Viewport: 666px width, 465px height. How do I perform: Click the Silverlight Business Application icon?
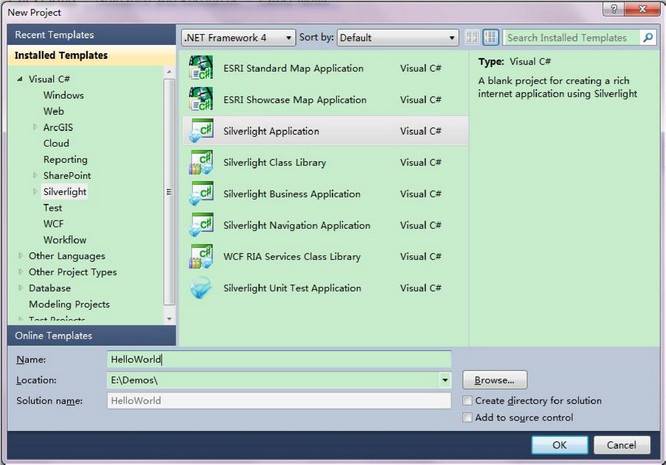tap(200, 194)
